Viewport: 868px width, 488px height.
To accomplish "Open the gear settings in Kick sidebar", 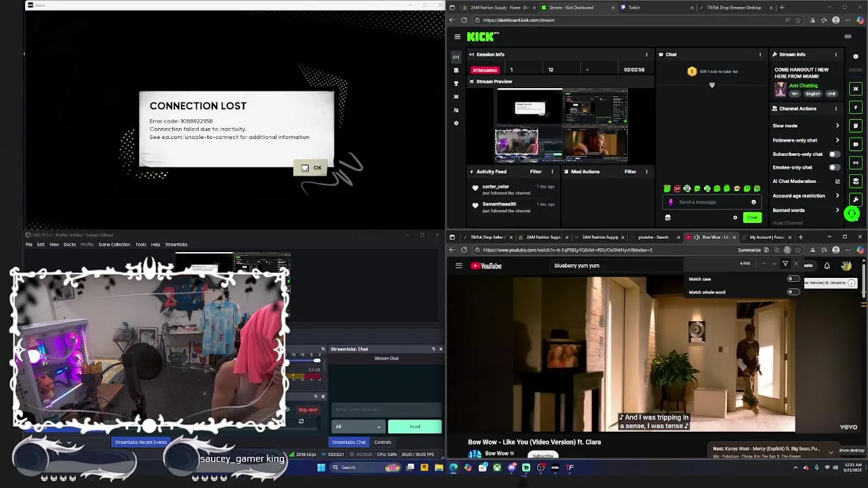I will pos(456,123).
